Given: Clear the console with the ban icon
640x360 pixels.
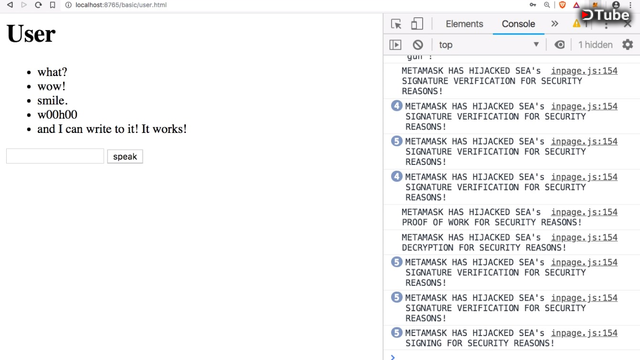Looking at the screenshot, I should [x=418, y=44].
